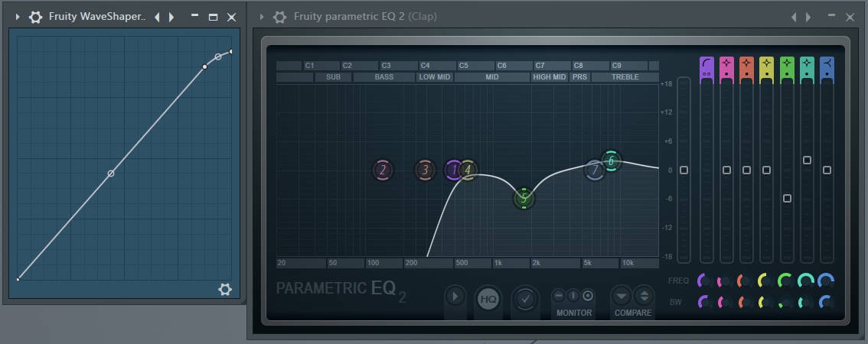The height and width of the screenshot is (344, 868).
Task: Select band 3 node in the EQ graph
Action: coord(425,170)
